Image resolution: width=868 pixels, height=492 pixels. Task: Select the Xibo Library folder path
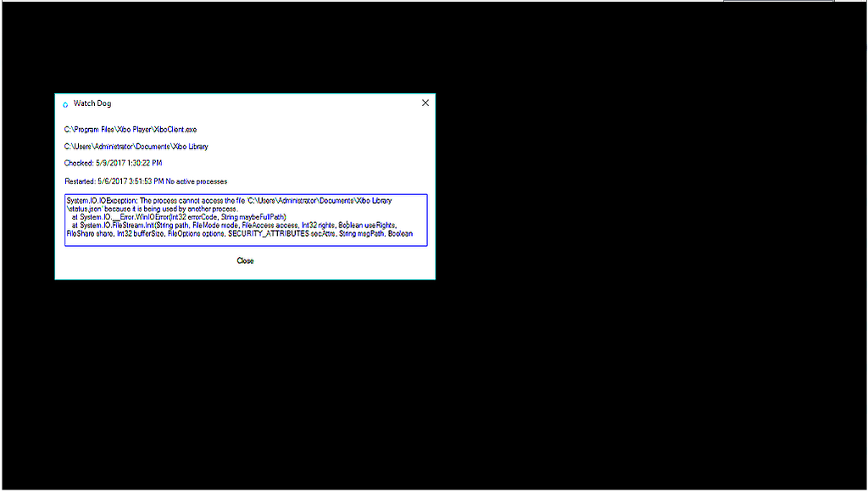point(135,146)
